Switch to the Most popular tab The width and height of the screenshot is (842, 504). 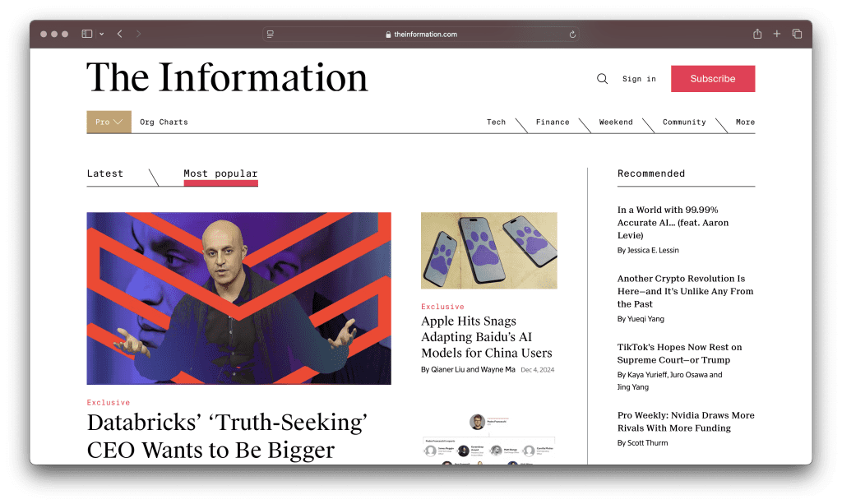[220, 173]
